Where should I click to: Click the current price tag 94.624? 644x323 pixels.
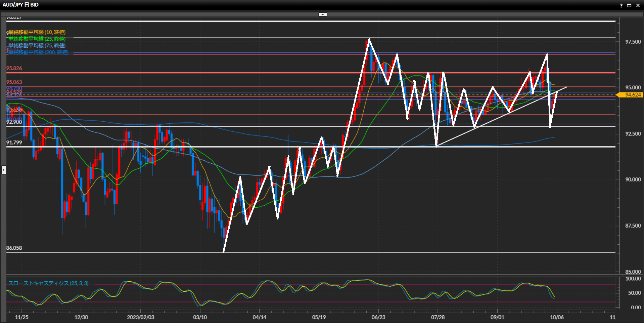(633, 95)
